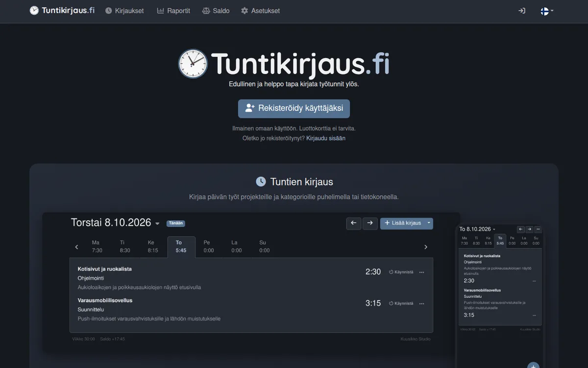Click the Saldo +17:45 footer text in the desktop preview
Screen dimensions: 588x368
(x=112, y=339)
